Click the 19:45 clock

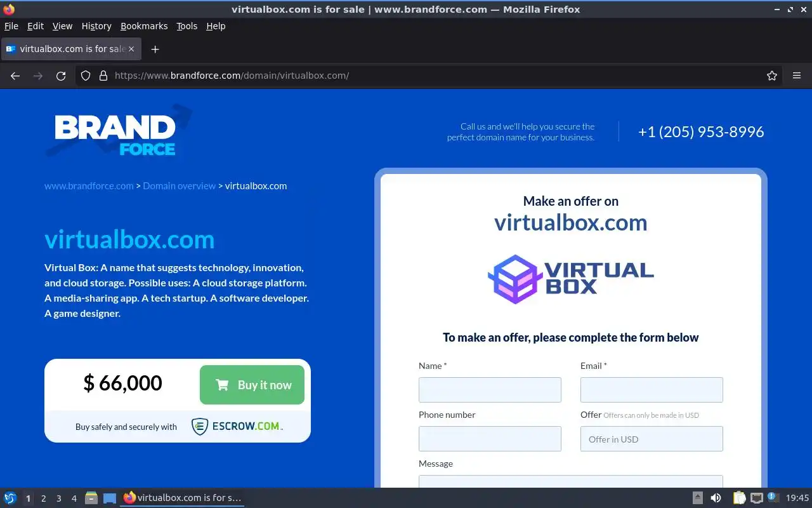(x=797, y=498)
